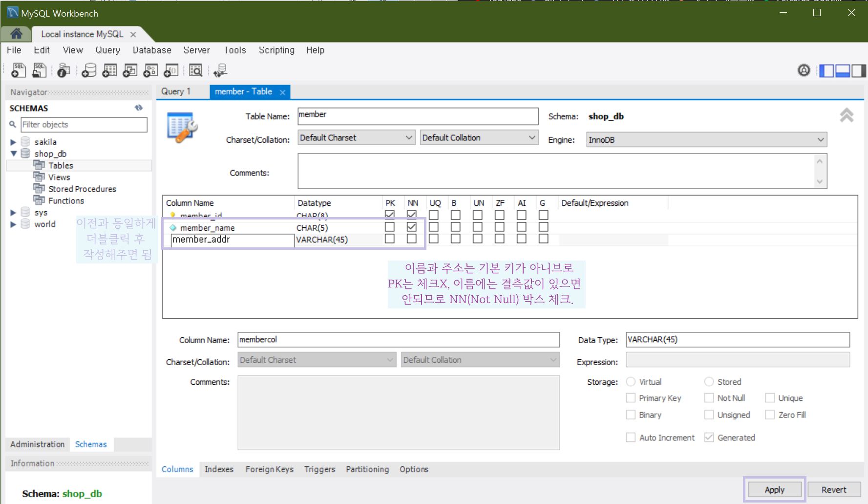
Task: Switch to the Administration navigator tab
Action: pyautogui.click(x=38, y=444)
